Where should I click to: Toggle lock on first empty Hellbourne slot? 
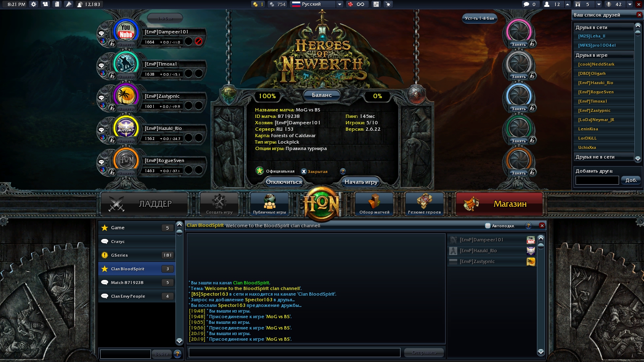[533, 43]
